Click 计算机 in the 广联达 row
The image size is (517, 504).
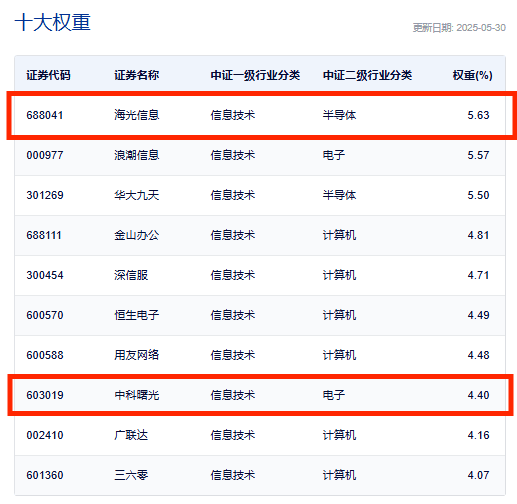click(339, 435)
